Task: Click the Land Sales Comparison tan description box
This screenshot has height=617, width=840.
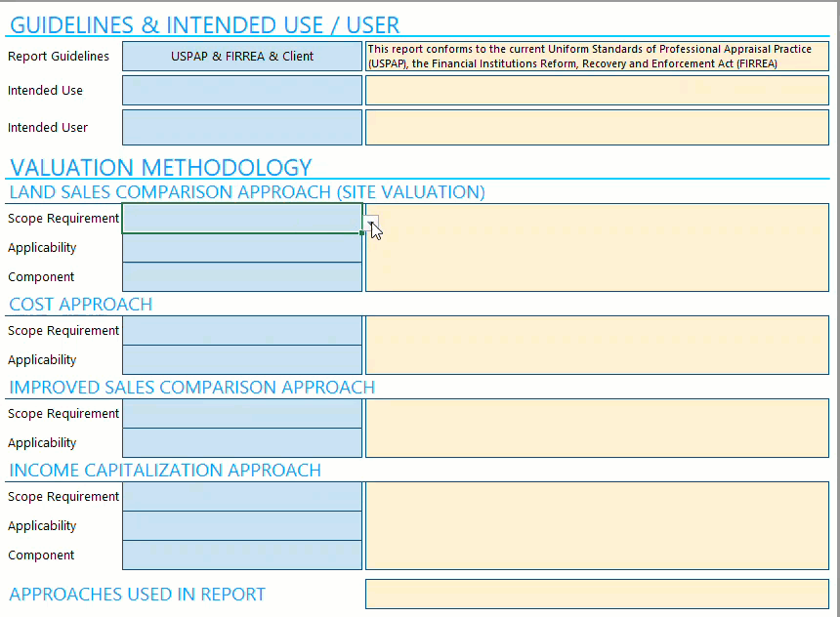Action: pyautogui.click(x=598, y=247)
